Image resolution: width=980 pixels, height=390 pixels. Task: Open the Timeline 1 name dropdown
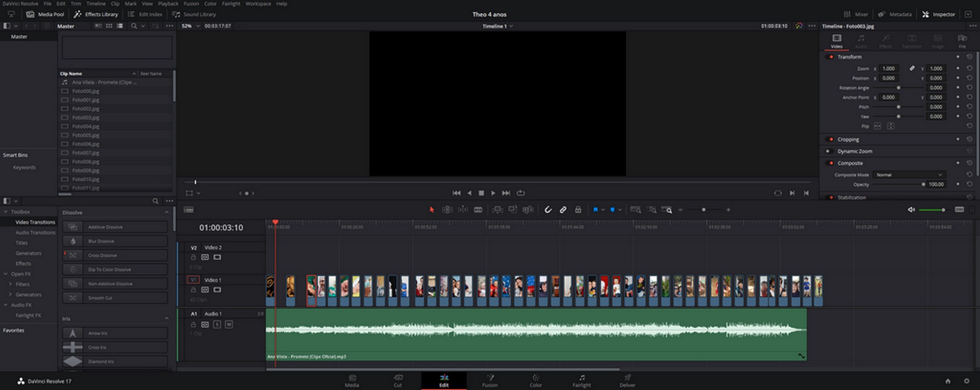pyautogui.click(x=498, y=26)
